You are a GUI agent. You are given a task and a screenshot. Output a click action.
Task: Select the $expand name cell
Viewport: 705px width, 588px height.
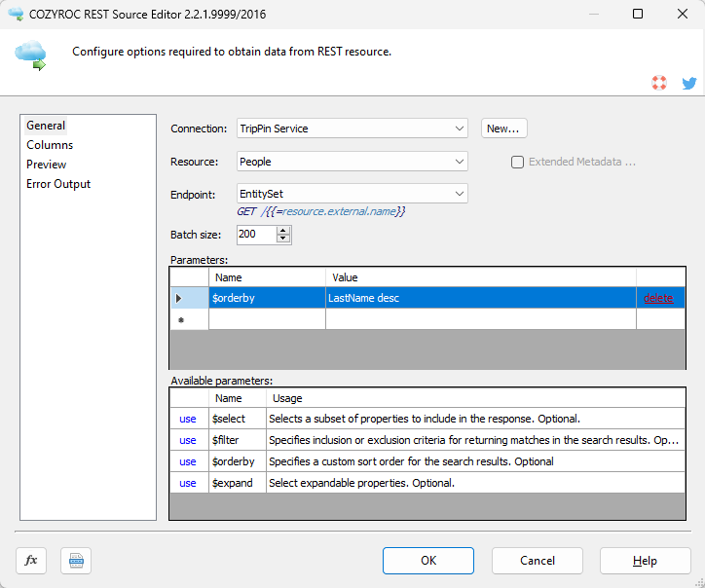coord(238,483)
